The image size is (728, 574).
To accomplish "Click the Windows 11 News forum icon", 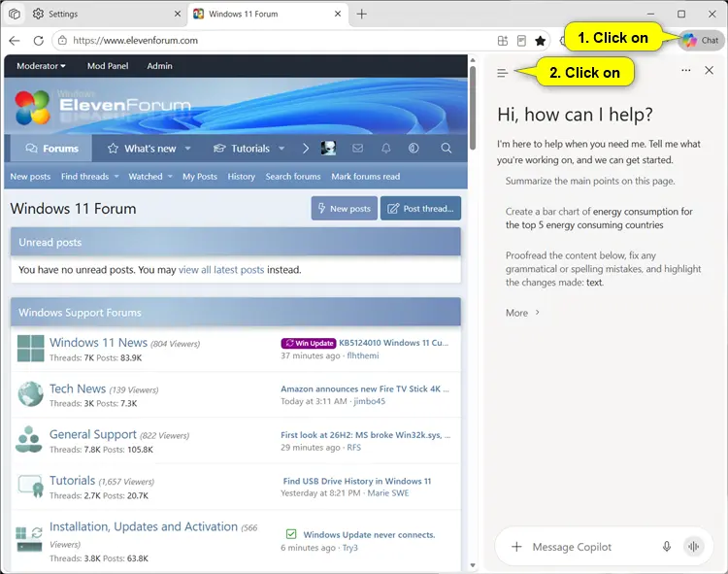I will click(31, 349).
